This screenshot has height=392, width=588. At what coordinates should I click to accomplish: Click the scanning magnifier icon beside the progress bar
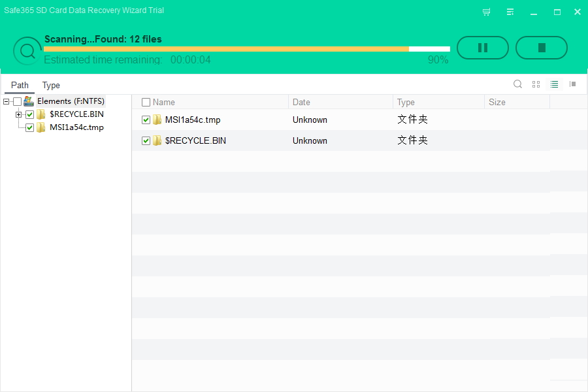pyautogui.click(x=27, y=51)
